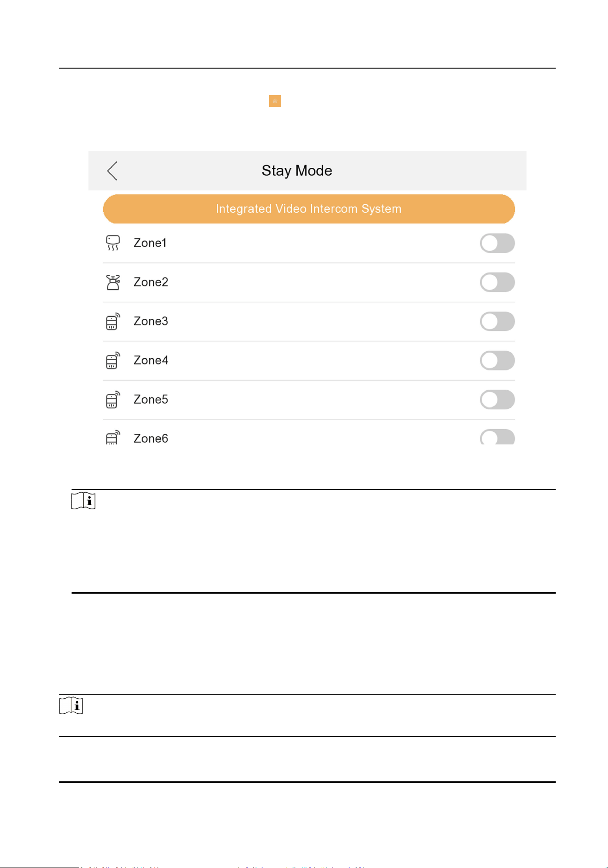
Task: Go back using the left arrow
Action: tap(113, 171)
